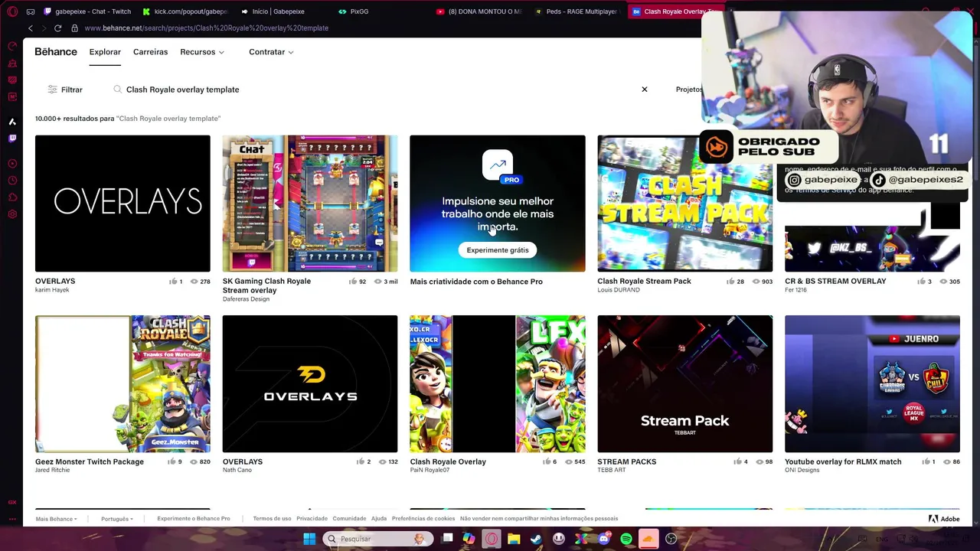Viewport: 980px width, 551px height.
Task: Open GX Corner controller icon in tab bar
Action: tap(30, 11)
